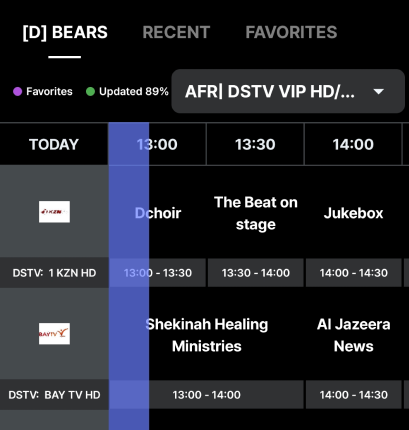Click the green Updated status dot
The image size is (409, 430).
[x=90, y=91]
